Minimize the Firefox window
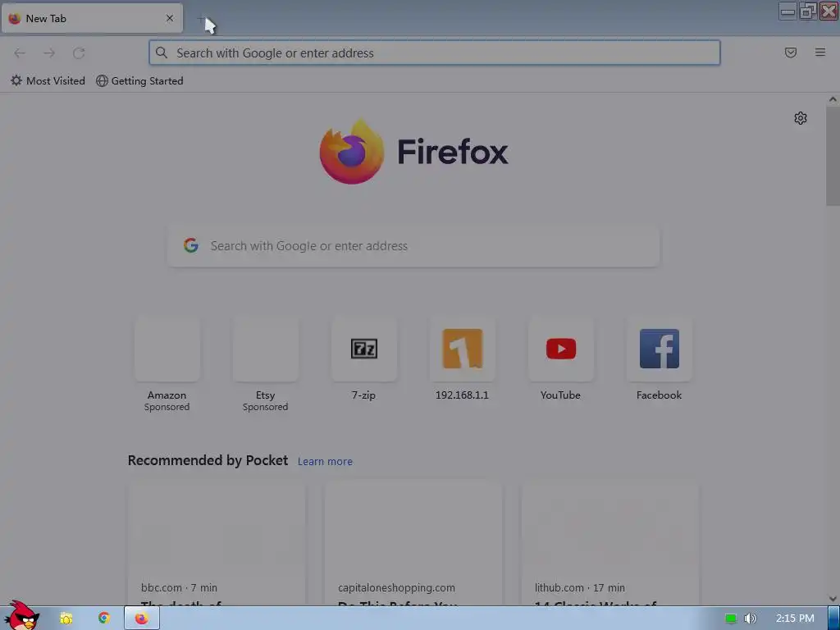This screenshot has width=840, height=630. pyautogui.click(x=787, y=11)
